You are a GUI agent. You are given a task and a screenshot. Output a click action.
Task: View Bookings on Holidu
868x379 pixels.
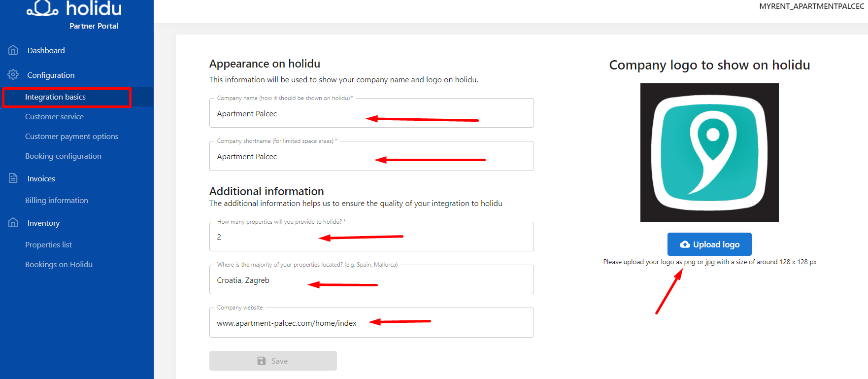coord(59,265)
